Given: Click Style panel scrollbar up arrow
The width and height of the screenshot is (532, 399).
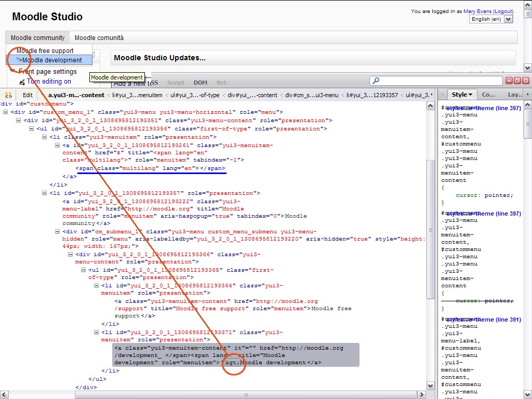Looking at the screenshot, I should click(528, 105).
